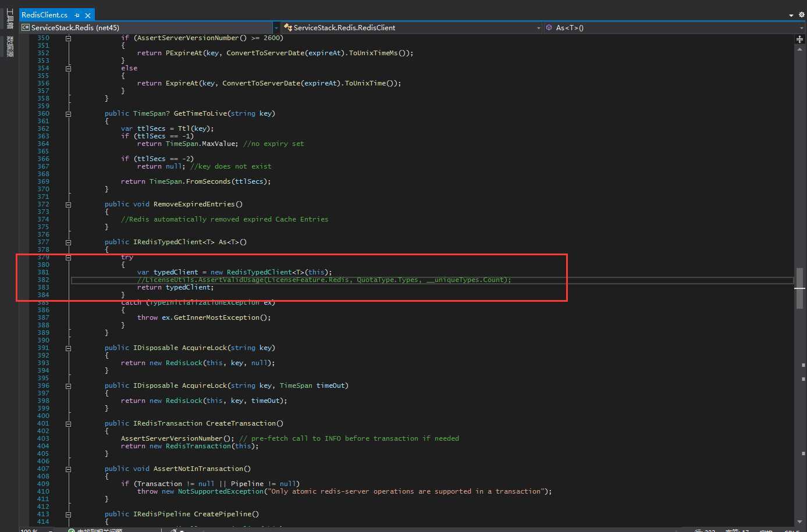
Task: Open the active documents list arrow
Action: tap(791, 15)
